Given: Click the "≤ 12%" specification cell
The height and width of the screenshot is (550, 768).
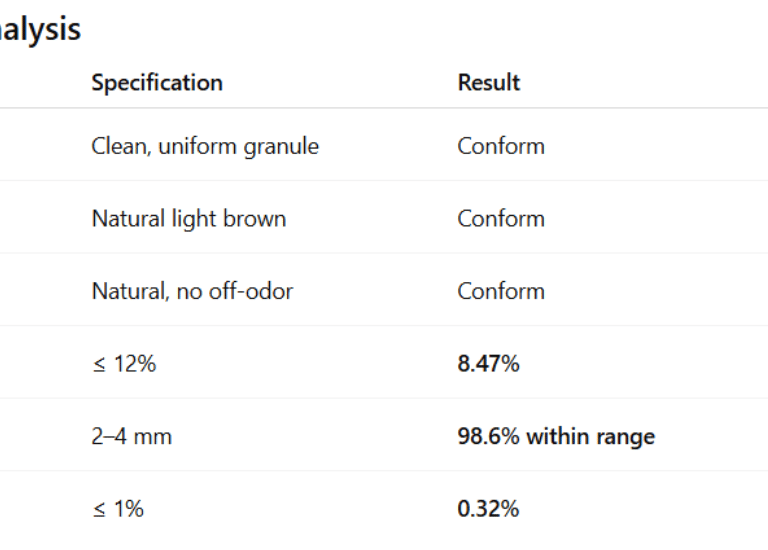Looking at the screenshot, I should tap(124, 364).
